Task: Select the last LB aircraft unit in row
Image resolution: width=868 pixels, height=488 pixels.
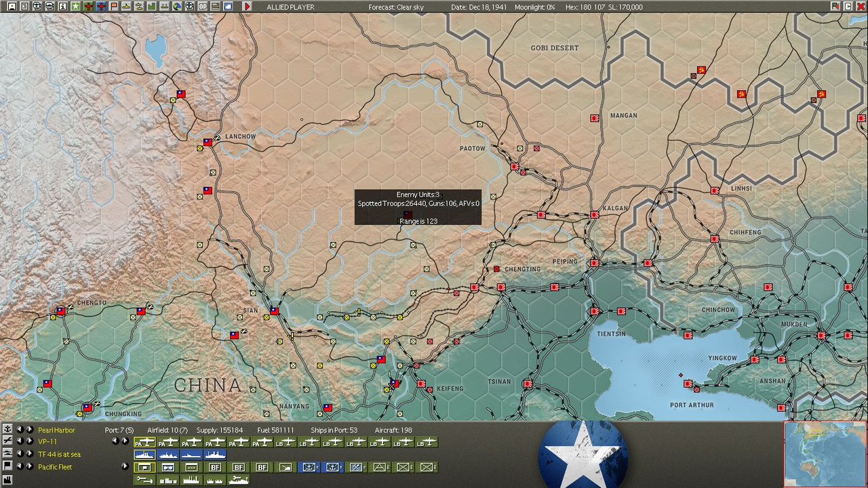Action: coord(427,442)
